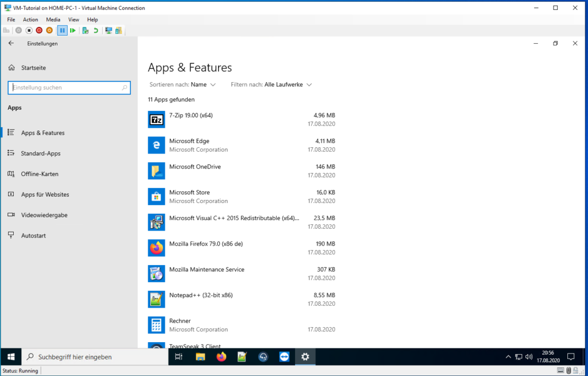The height and width of the screenshot is (376, 588).
Task: Click the Mozilla Maintenance Service icon
Action: [156, 274]
